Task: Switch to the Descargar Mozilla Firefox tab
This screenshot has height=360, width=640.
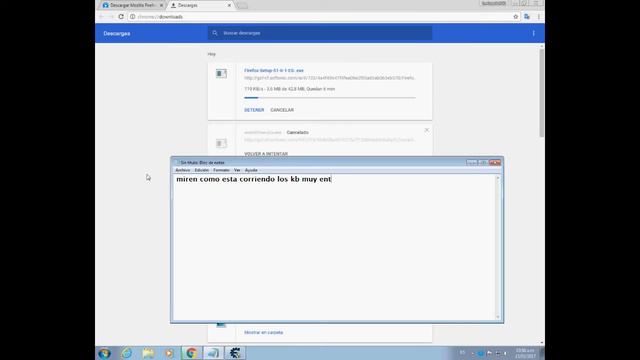Action: 132,5
